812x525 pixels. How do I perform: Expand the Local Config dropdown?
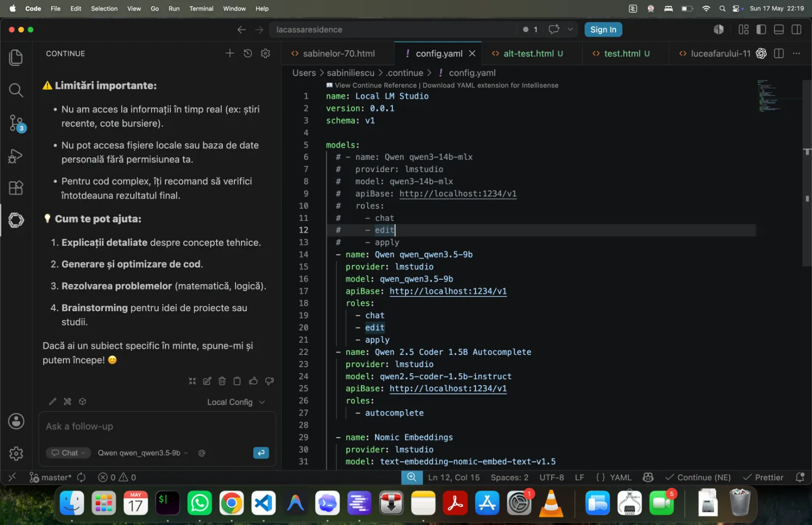(236, 402)
